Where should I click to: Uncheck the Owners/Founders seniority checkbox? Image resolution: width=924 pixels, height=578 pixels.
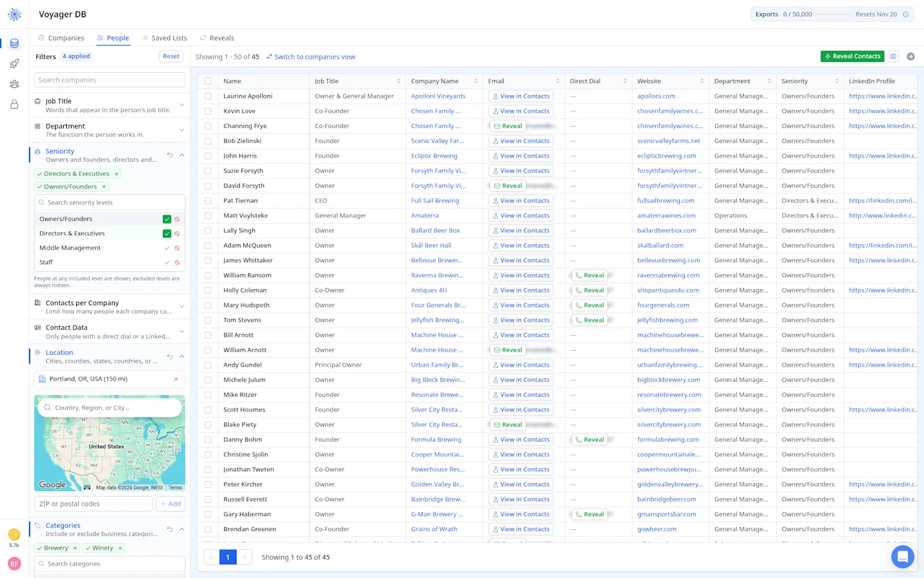pyautogui.click(x=166, y=219)
